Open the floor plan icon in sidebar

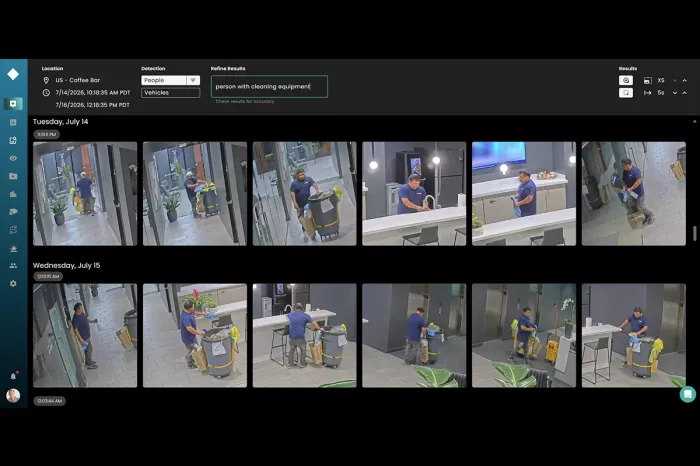[13, 122]
